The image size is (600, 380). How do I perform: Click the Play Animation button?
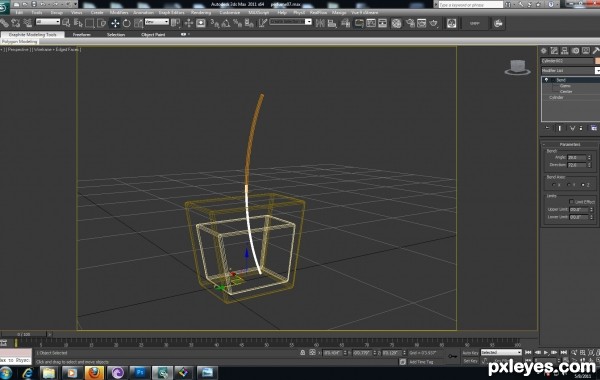(x=546, y=352)
